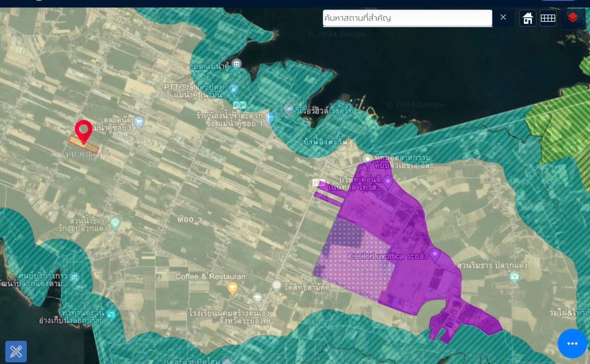Select the Coffee & Restaurant marker

pos(233,288)
